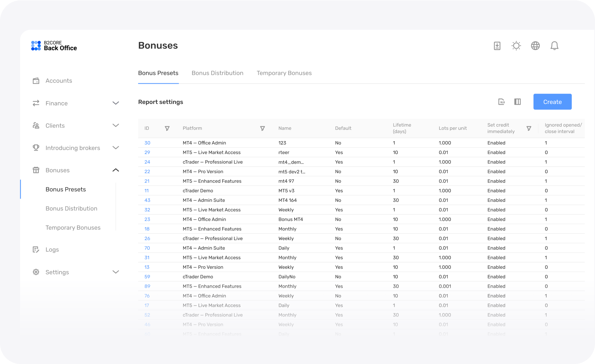Select Bonus Presets sidebar item
Screen dimensions: 595x364
pos(66,189)
